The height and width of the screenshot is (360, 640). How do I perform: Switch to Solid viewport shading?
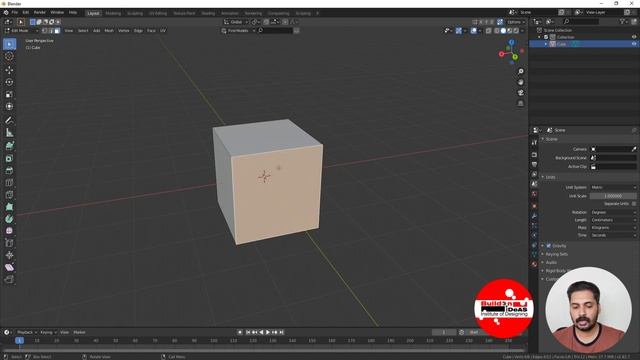point(503,31)
